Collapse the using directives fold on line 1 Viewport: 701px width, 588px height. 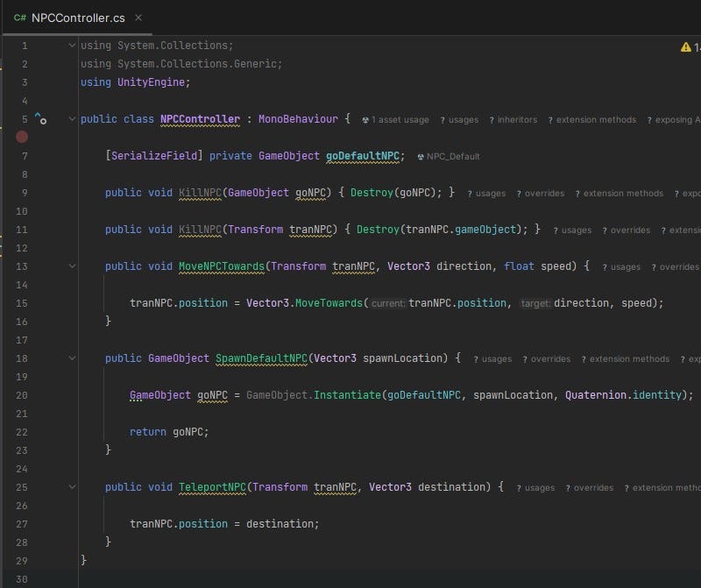click(x=72, y=46)
